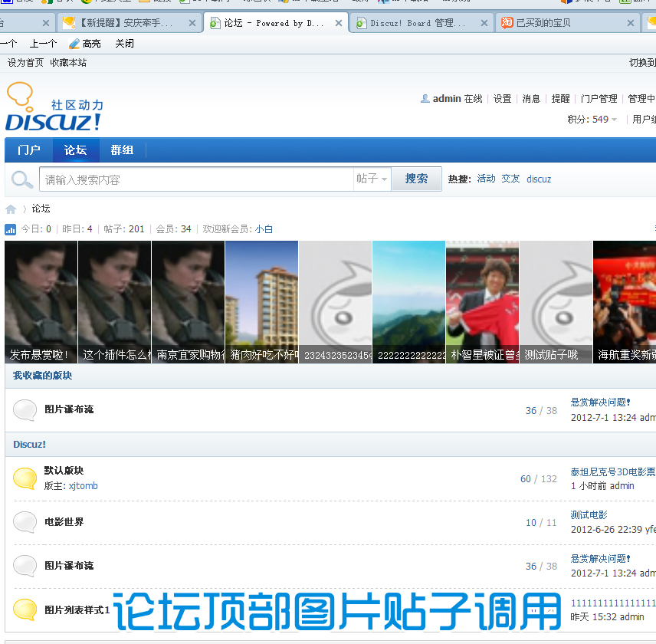656x644 pixels.
Task: Click 设为首页 link
Action: click(25, 63)
